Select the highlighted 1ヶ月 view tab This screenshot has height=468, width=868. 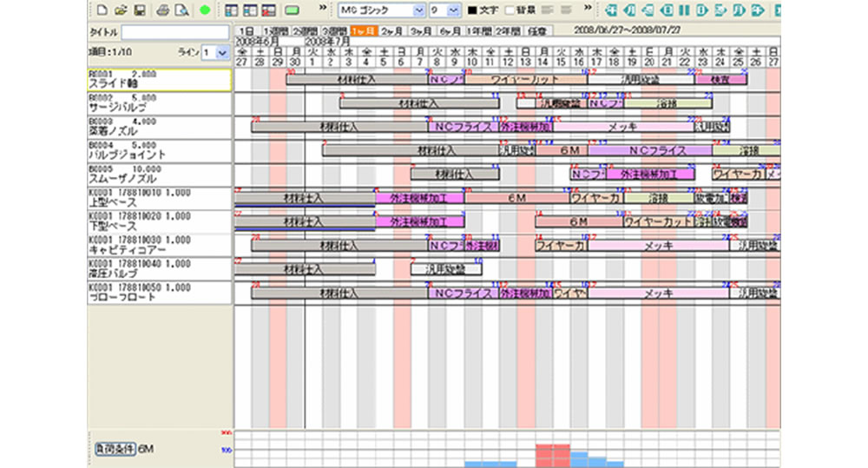tap(364, 31)
